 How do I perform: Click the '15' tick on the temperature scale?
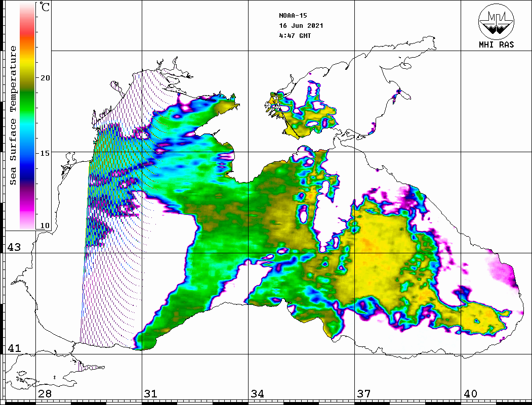45,153
